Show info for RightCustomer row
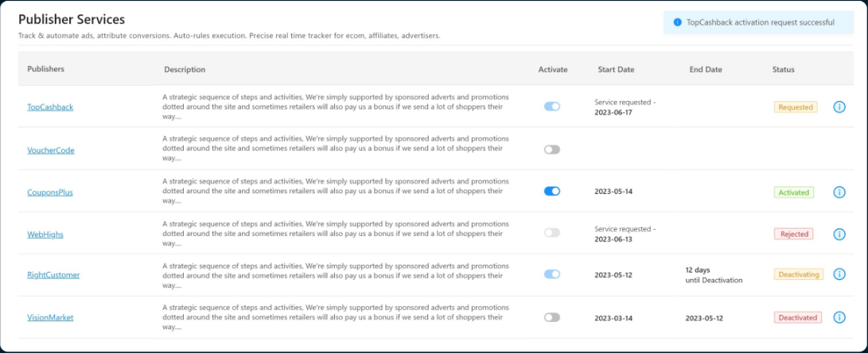The width and height of the screenshot is (868, 353). coord(839,274)
